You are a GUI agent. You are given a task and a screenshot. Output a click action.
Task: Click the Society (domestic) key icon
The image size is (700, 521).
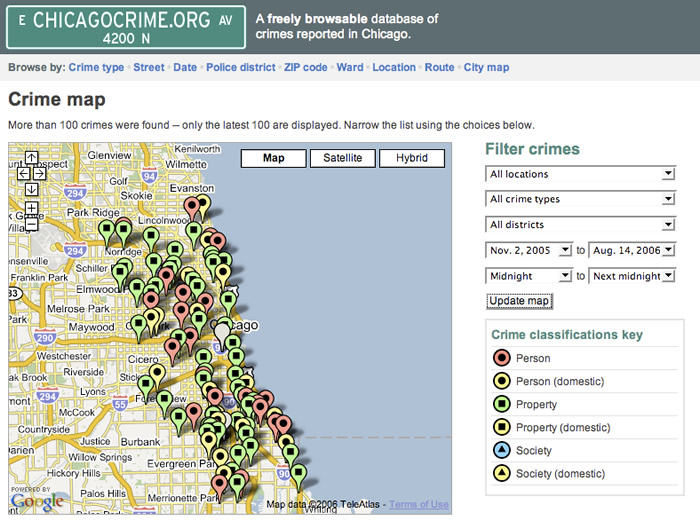click(x=501, y=473)
